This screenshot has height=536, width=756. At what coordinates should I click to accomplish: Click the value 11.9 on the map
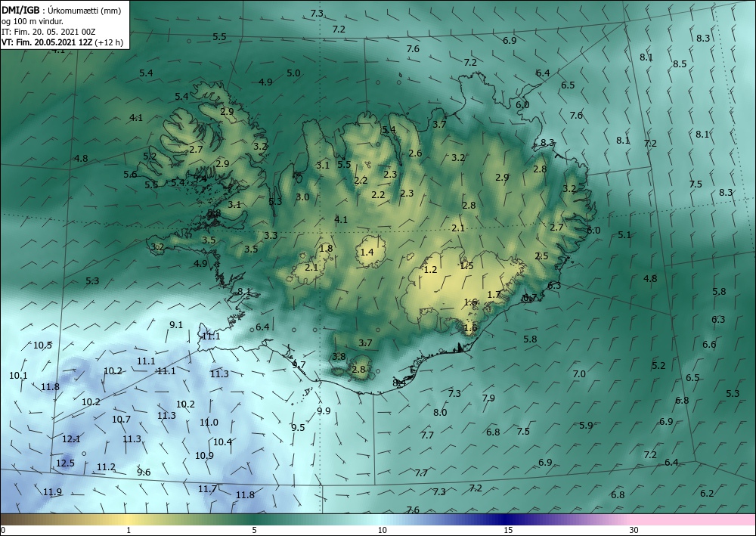tap(52, 491)
